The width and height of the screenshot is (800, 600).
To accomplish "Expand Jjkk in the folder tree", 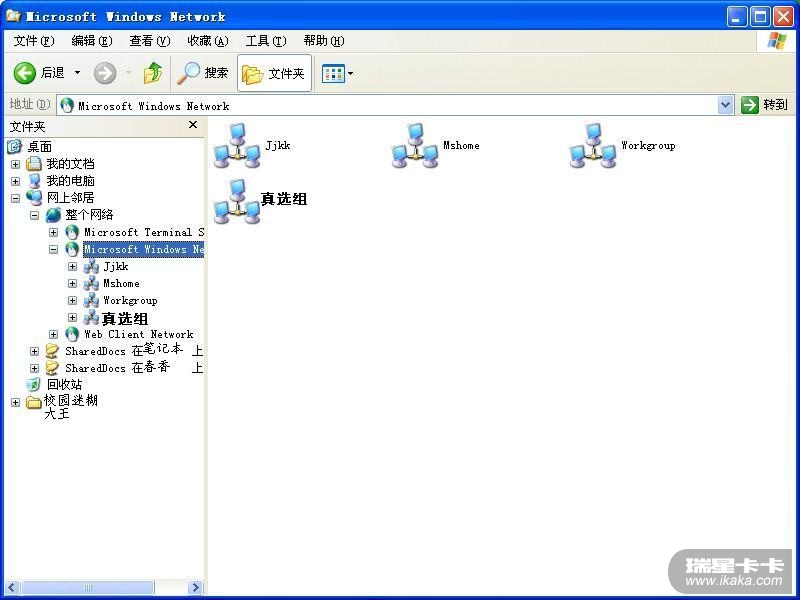I will (x=72, y=266).
